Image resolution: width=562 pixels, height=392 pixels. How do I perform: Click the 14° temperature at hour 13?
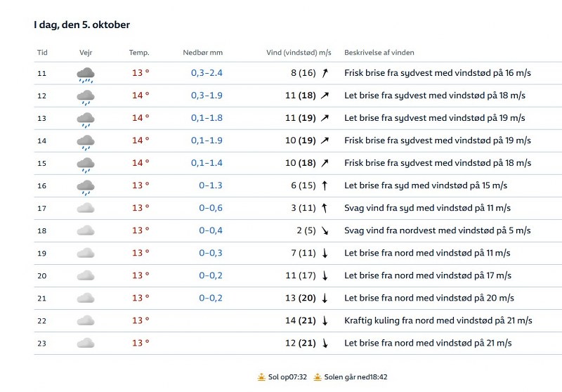[140, 118]
